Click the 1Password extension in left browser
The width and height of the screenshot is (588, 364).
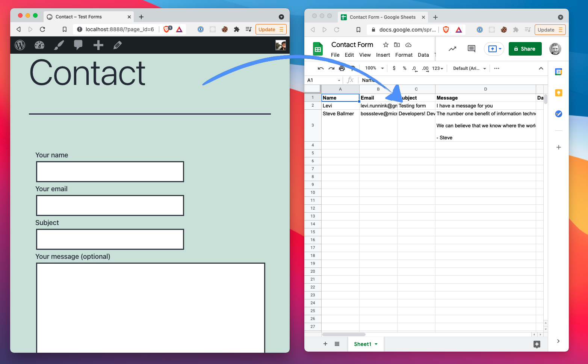click(201, 29)
